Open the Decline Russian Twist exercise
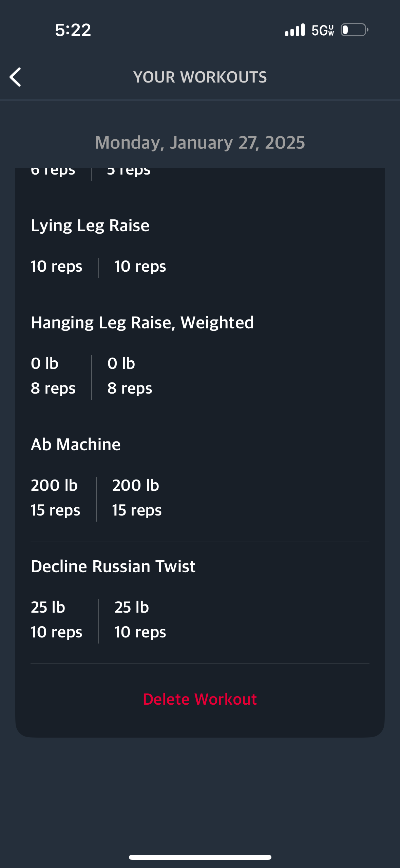Screen dimensions: 400x868 [113, 566]
